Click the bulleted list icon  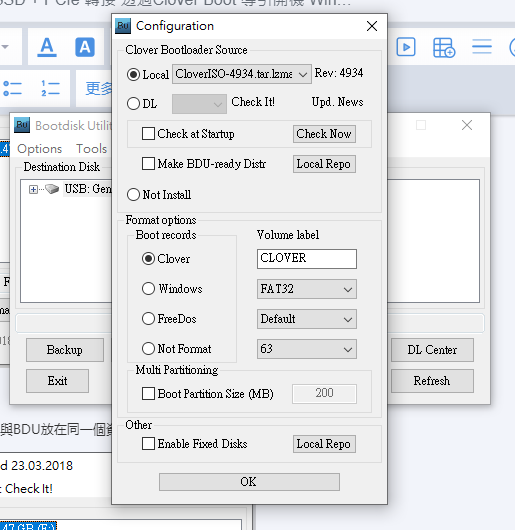click(12, 89)
